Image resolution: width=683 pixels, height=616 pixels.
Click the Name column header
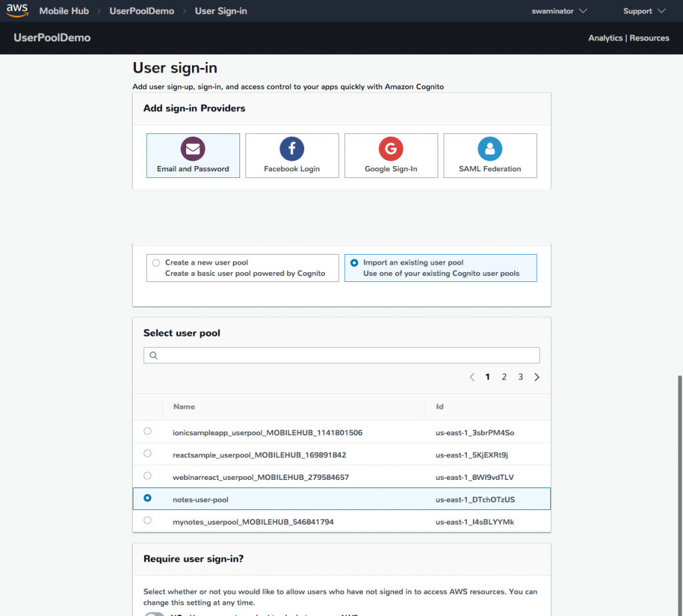[184, 407]
